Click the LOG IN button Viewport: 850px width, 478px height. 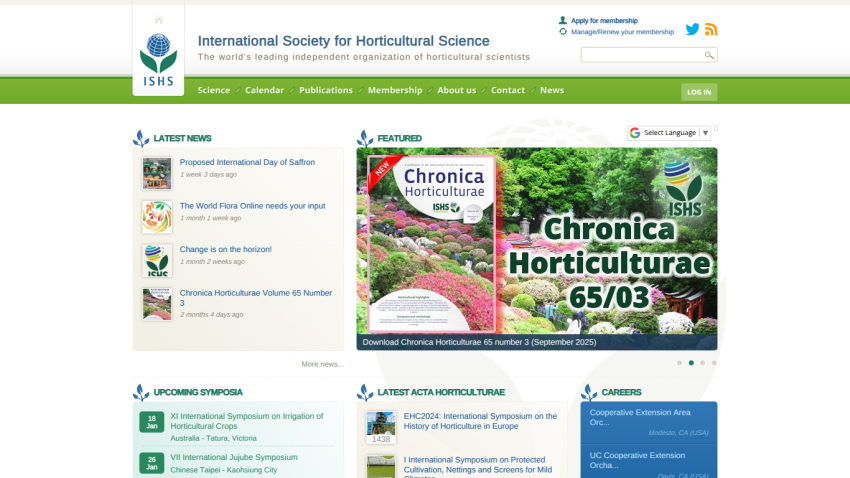[699, 92]
